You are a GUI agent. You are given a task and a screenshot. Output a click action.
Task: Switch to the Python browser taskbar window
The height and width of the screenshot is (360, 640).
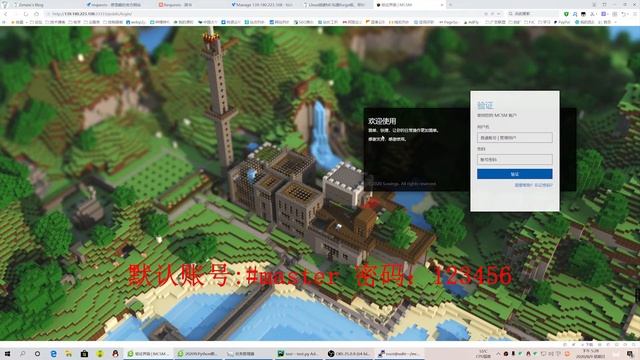[x=198, y=353]
